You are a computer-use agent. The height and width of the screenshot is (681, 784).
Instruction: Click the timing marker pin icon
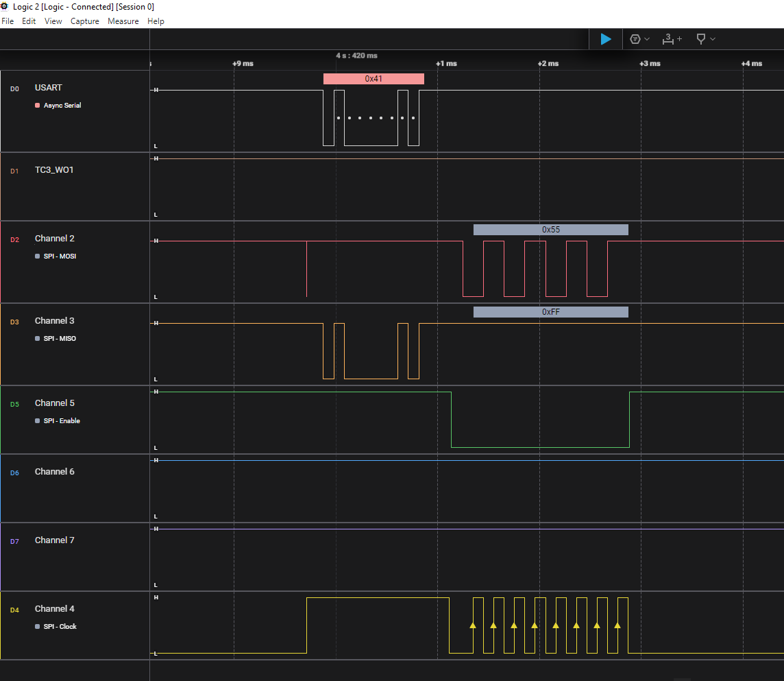(701, 39)
